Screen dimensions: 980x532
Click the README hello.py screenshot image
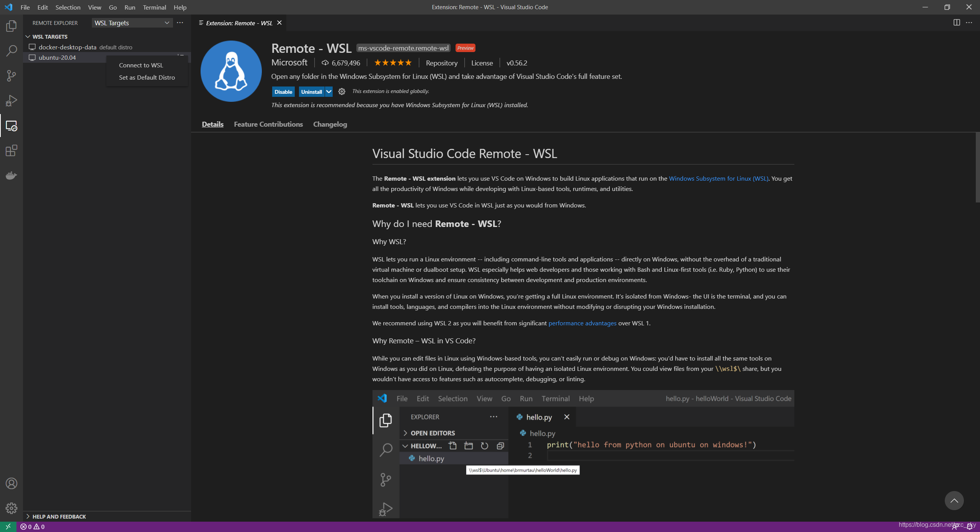(583, 454)
